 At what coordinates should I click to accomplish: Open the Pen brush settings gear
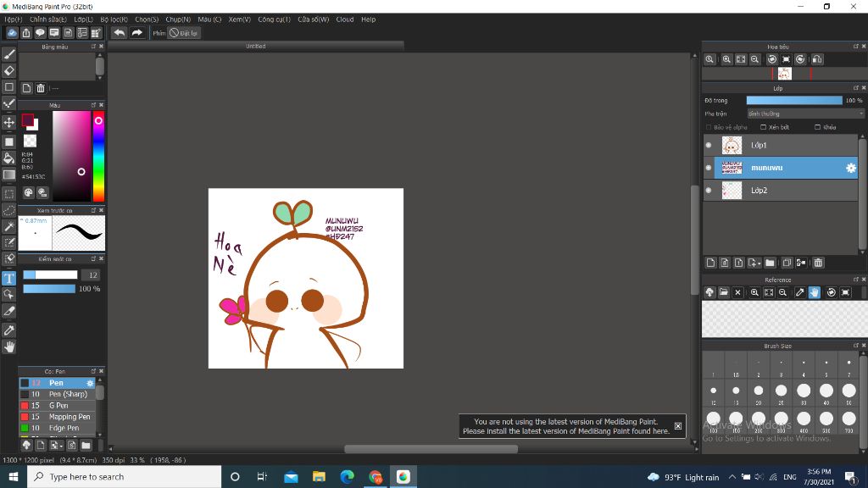tap(90, 383)
